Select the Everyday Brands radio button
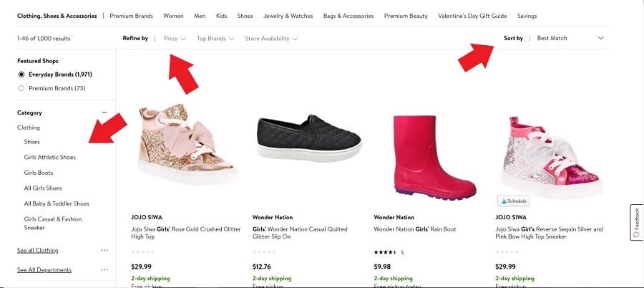The width and height of the screenshot is (644, 288). click(21, 75)
